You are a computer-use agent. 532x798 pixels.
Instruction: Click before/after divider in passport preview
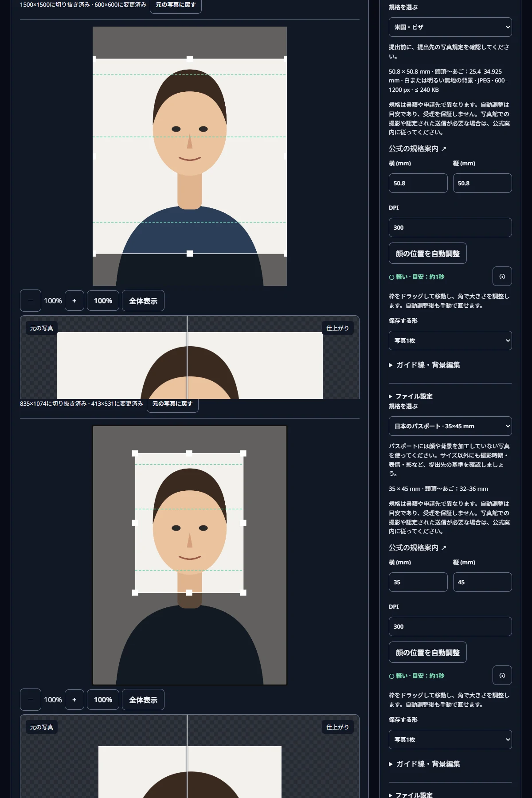tap(187, 756)
